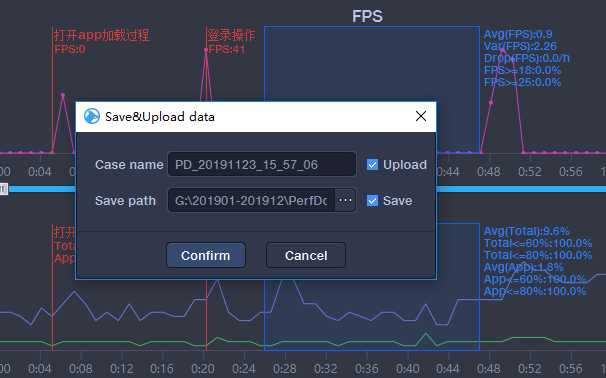
Task: Click the Avg(App):1.8% statistic text
Action: (523, 267)
